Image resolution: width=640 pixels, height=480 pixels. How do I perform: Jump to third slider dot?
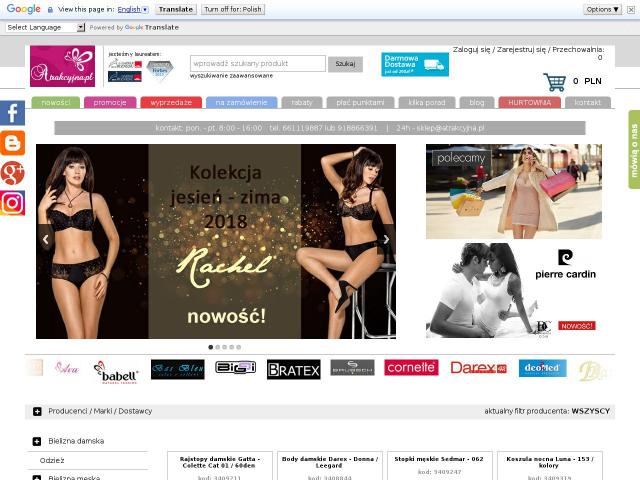coord(224,347)
